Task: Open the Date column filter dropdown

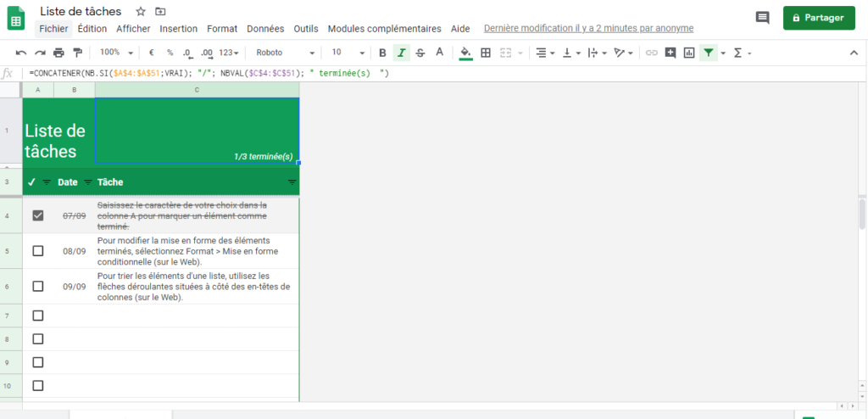Action: point(87,182)
